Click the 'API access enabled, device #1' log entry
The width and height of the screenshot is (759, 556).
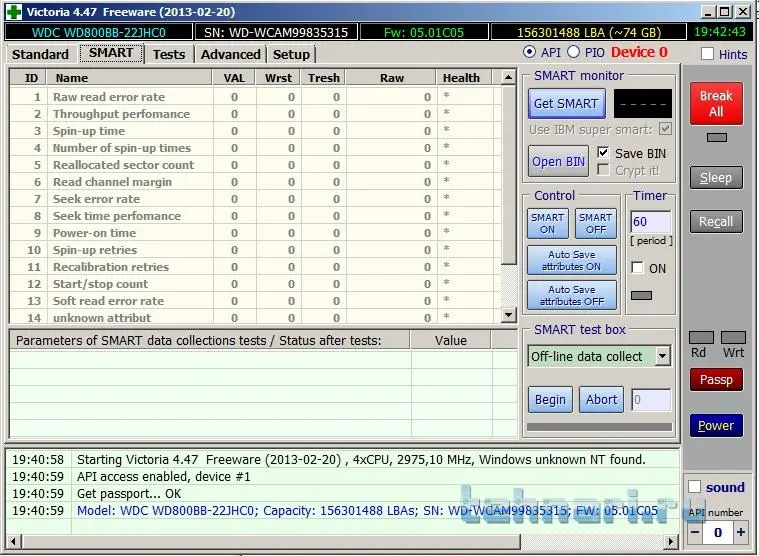tap(164, 477)
